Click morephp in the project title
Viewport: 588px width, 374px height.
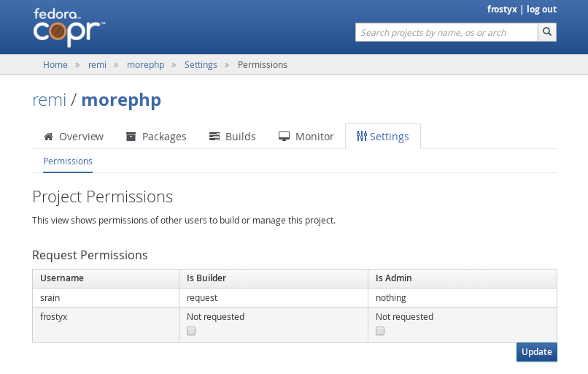tap(121, 100)
